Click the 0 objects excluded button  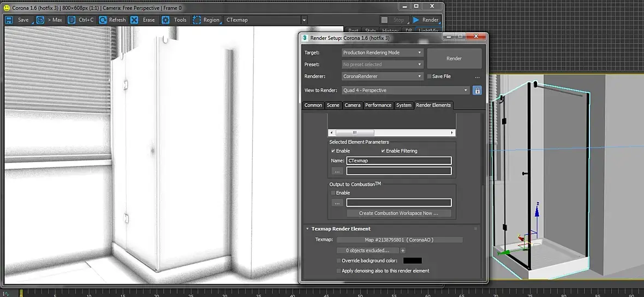point(368,250)
